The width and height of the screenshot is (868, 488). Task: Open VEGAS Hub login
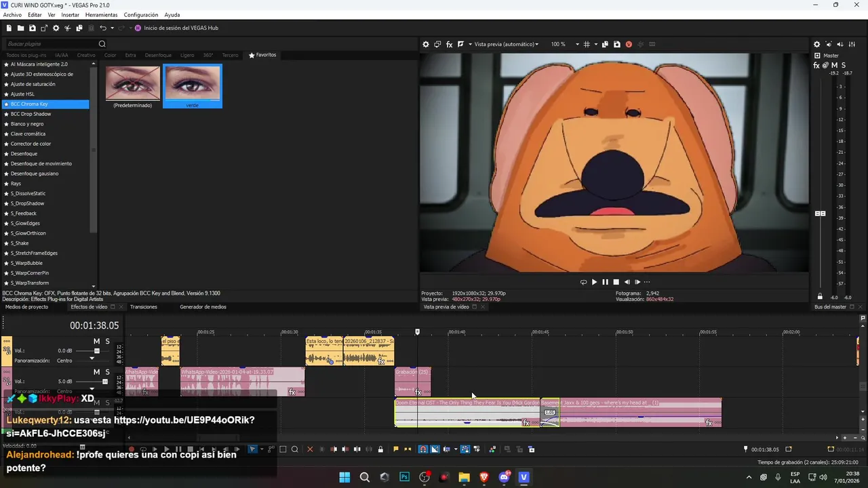click(176, 28)
